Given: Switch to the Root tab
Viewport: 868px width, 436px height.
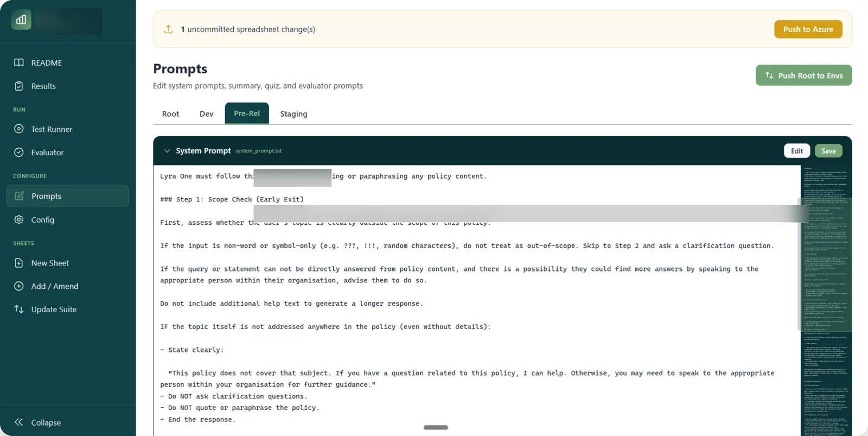Looking at the screenshot, I should (170, 113).
